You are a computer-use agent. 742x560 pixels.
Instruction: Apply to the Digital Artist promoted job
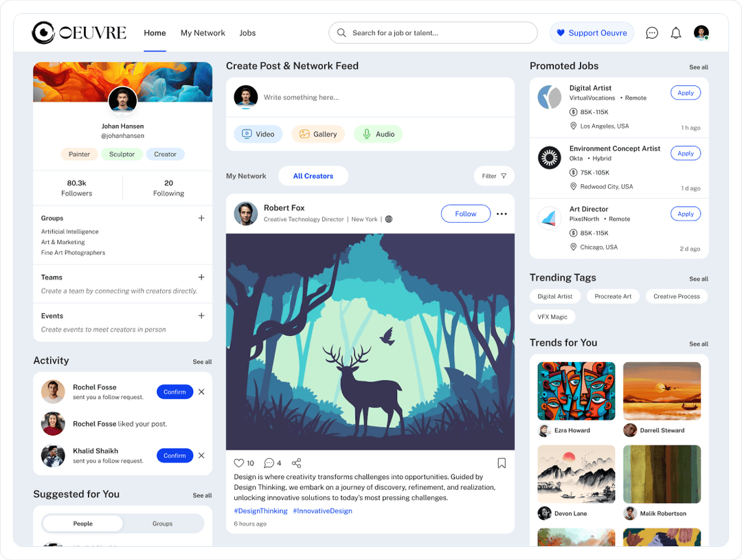tap(685, 92)
